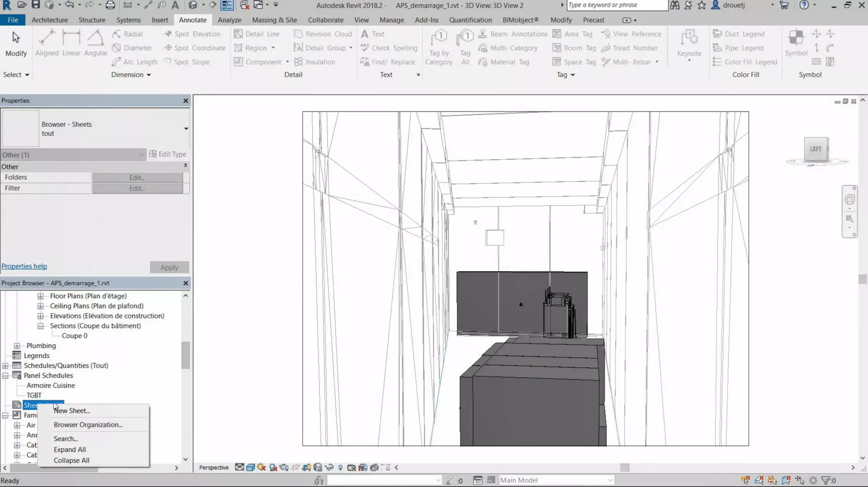The width and height of the screenshot is (868, 487).
Task: Click Temporary Hide/Isolate glasses icon
Action: point(329,468)
